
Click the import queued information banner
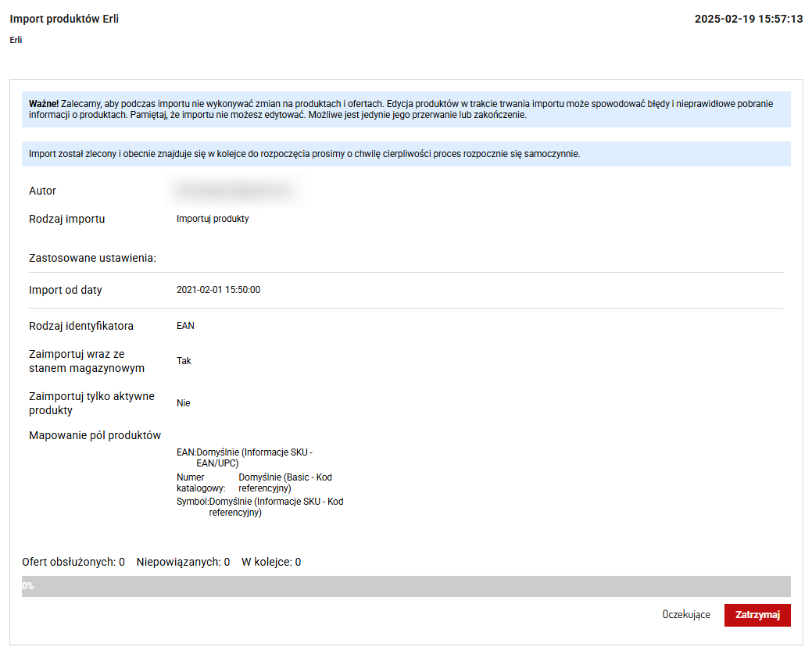(406, 154)
